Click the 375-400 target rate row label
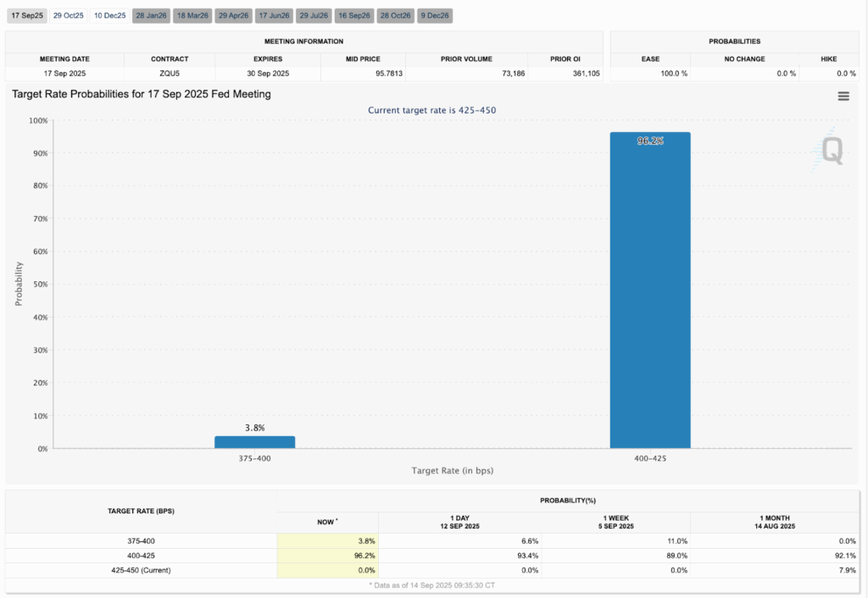The height and width of the screenshot is (598, 868). [141, 540]
